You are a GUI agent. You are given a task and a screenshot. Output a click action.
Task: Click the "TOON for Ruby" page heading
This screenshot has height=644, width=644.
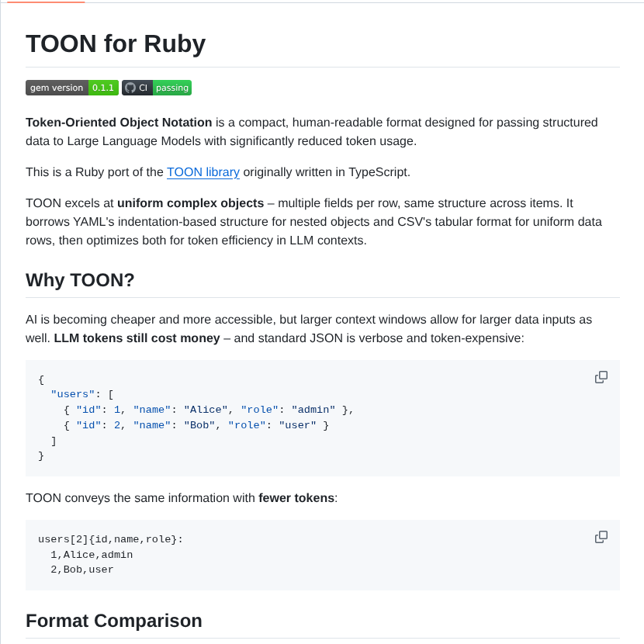tap(115, 44)
